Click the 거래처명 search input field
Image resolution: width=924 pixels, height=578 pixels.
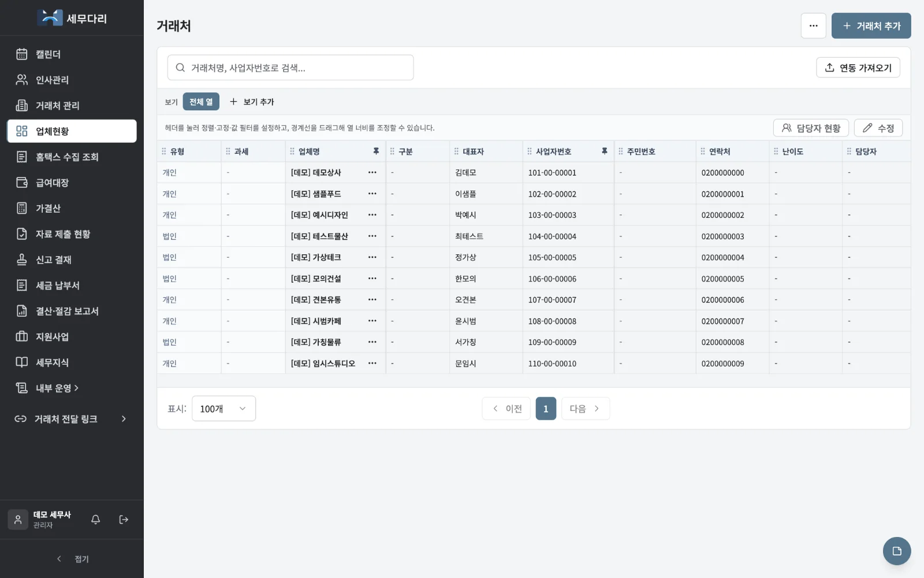click(x=290, y=68)
